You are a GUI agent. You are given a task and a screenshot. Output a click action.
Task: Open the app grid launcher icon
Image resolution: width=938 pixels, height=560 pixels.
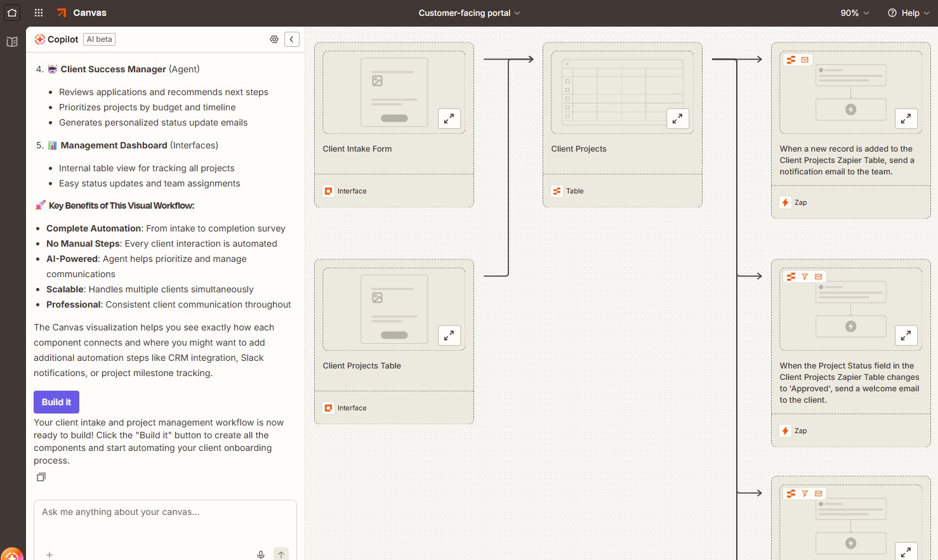38,13
